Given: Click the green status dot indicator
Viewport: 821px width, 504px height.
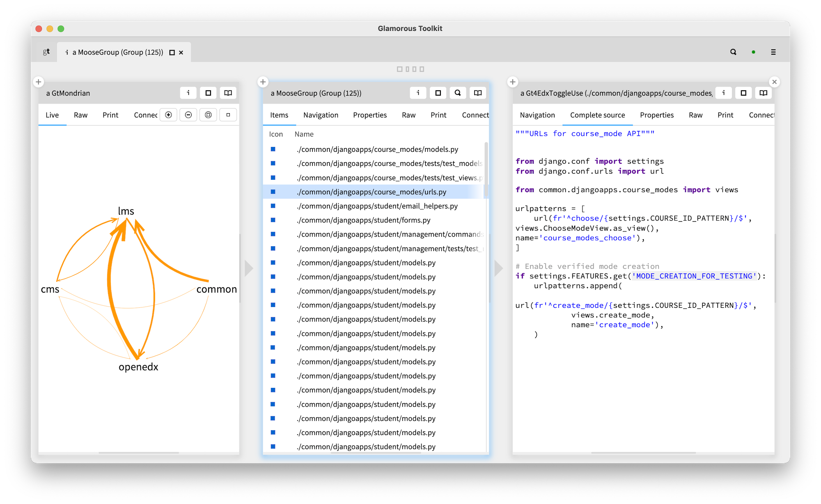Looking at the screenshot, I should tap(753, 52).
